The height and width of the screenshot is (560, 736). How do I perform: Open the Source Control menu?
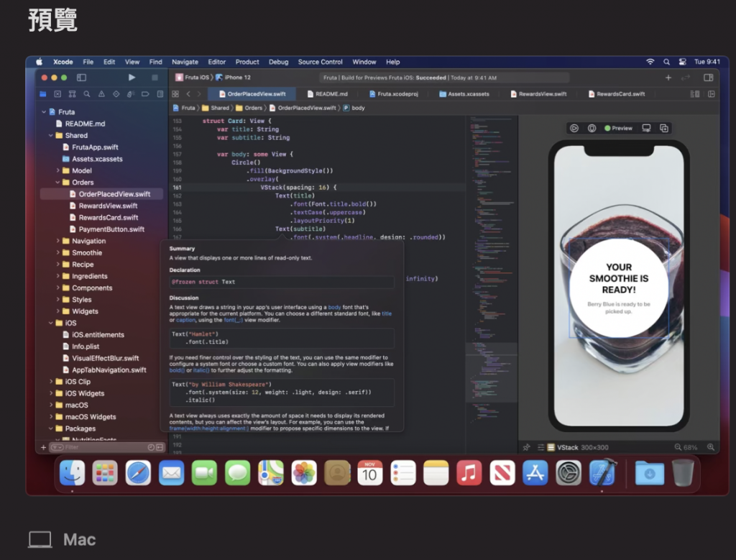[x=320, y=62]
